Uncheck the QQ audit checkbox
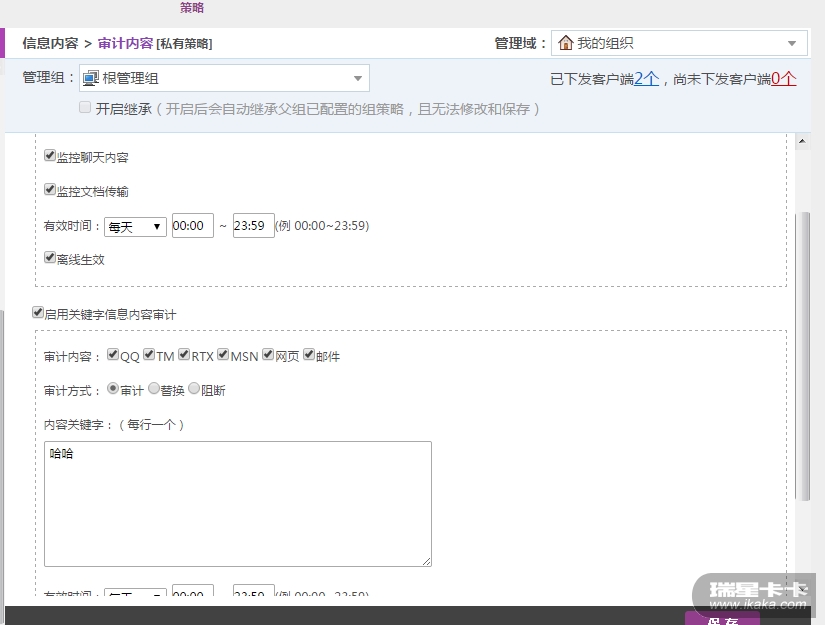The image size is (825, 625). (x=113, y=354)
